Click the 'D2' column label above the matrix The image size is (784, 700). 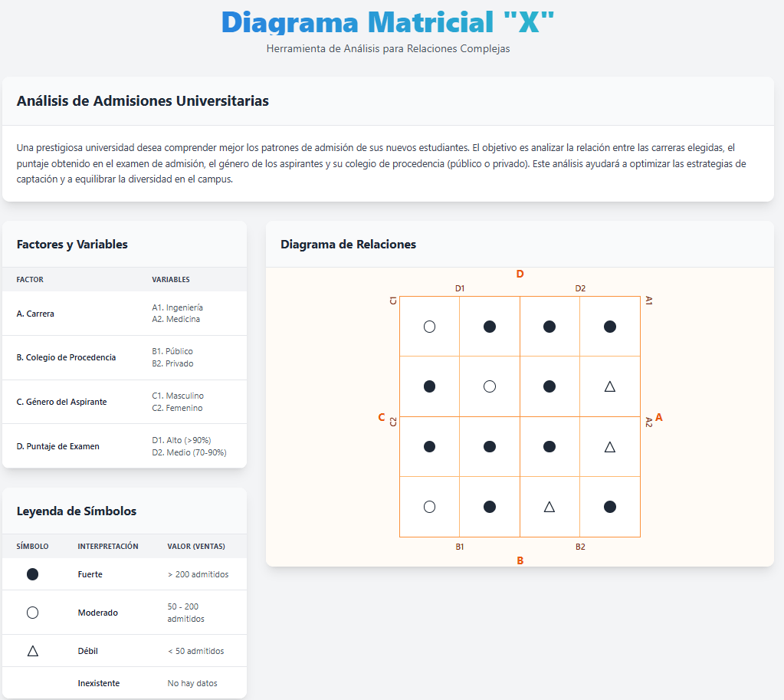[x=580, y=289]
